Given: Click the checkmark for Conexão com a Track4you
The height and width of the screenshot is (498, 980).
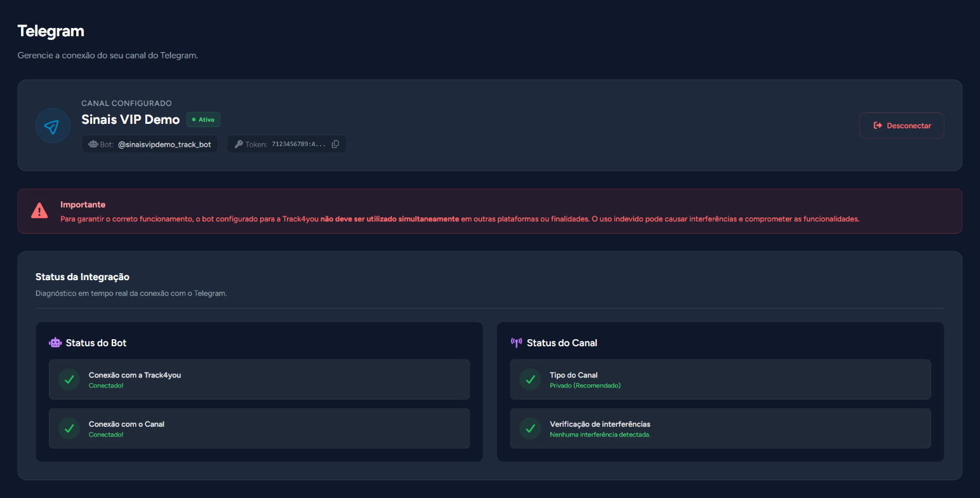Looking at the screenshot, I should tap(69, 379).
